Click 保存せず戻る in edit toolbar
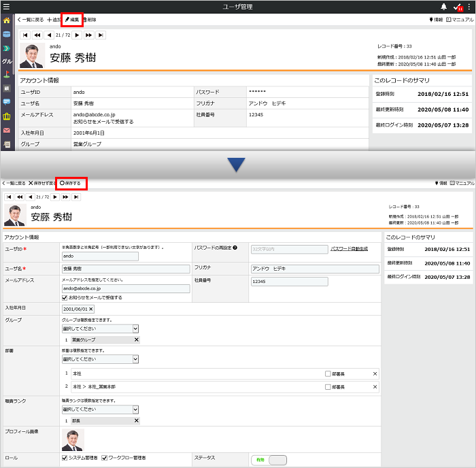The width and height of the screenshot is (476, 468). coord(42,184)
